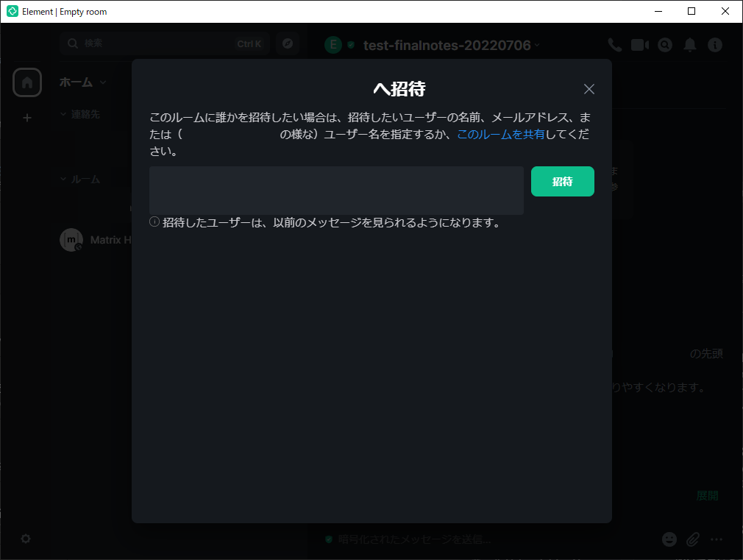Focus the invite user input field
Screen dimensions: 743x560
tap(335, 190)
